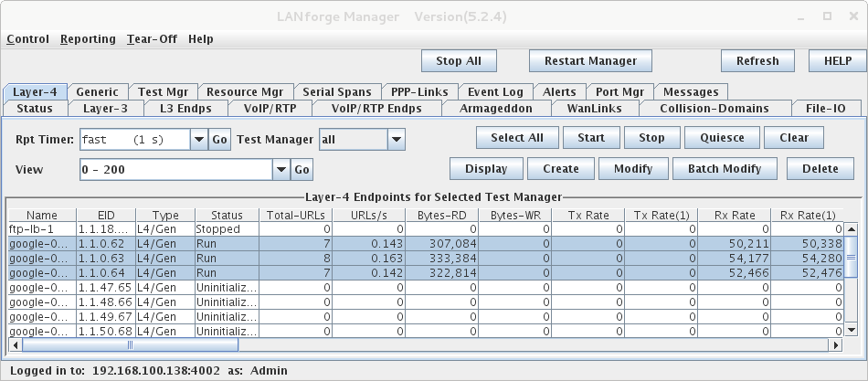Select the Layer-4 tab
The width and height of the screenshot is (868, 381).
(35, 92)
